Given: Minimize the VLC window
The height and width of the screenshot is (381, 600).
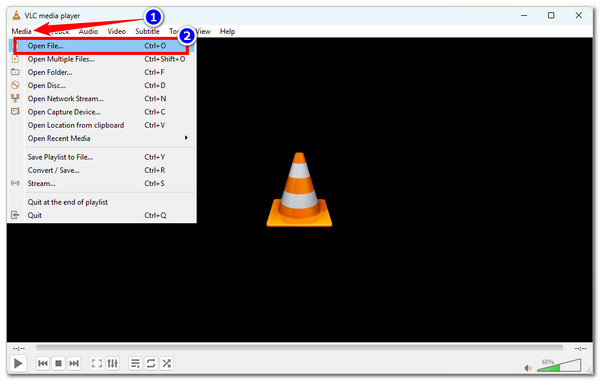Looking at the screenshot, I should click(x=524, y=15).
